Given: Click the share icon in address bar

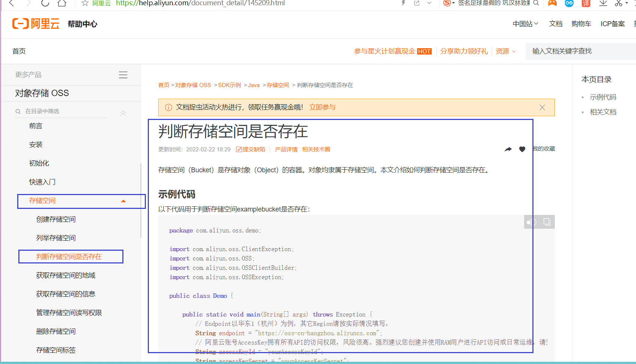Looking at the screenshot, I should click(417, 3).
